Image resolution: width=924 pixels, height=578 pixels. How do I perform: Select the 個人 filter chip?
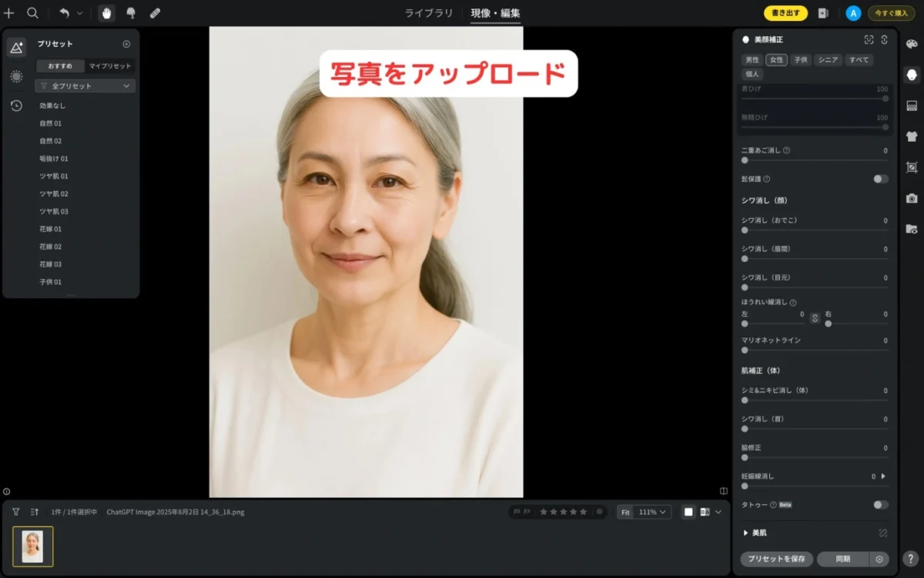[x=752, y=74]
